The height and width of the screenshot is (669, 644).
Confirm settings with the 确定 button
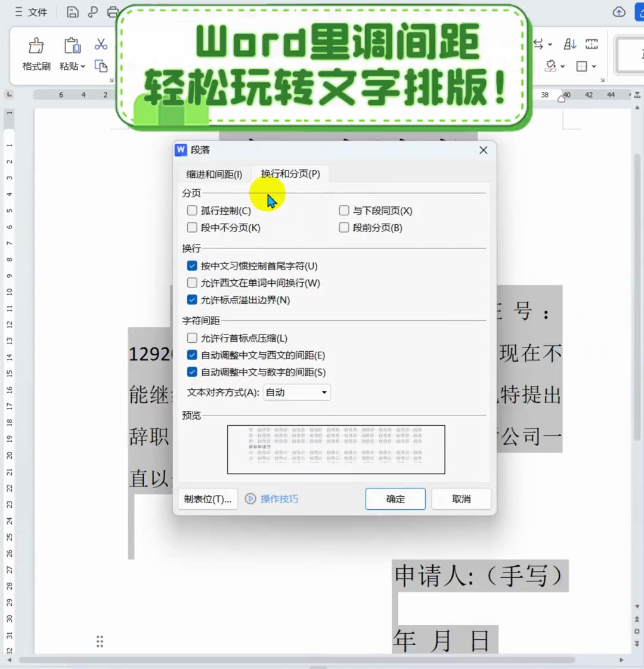[x=395, y=499]
